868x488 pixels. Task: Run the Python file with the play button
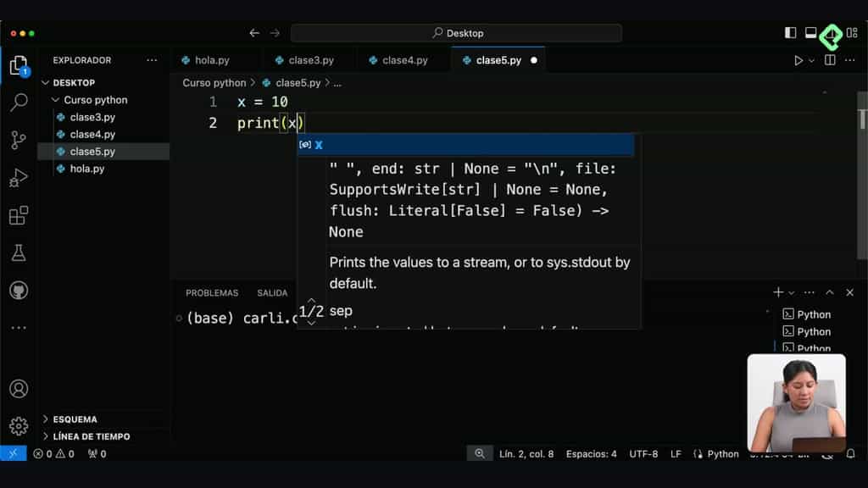click(797, 60)
